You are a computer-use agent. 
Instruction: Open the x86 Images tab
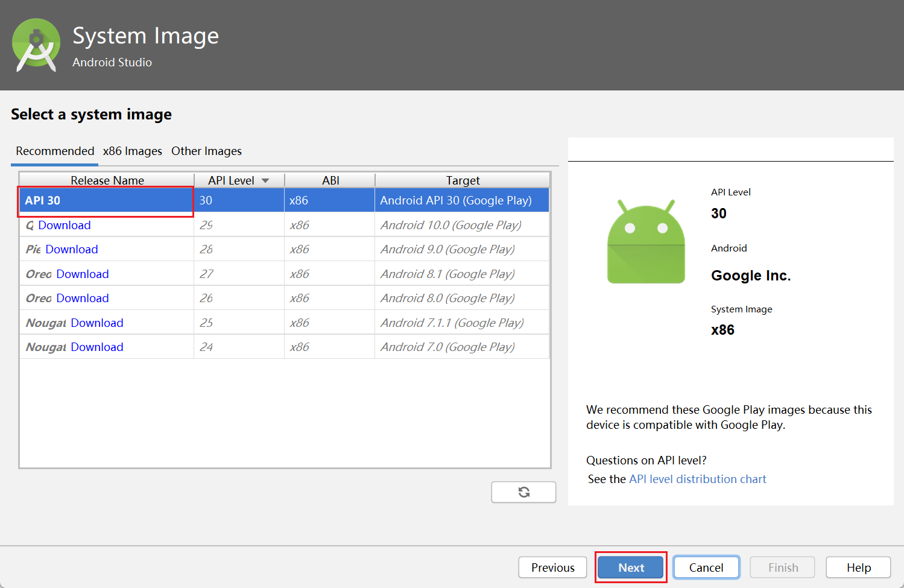point(133,151)
